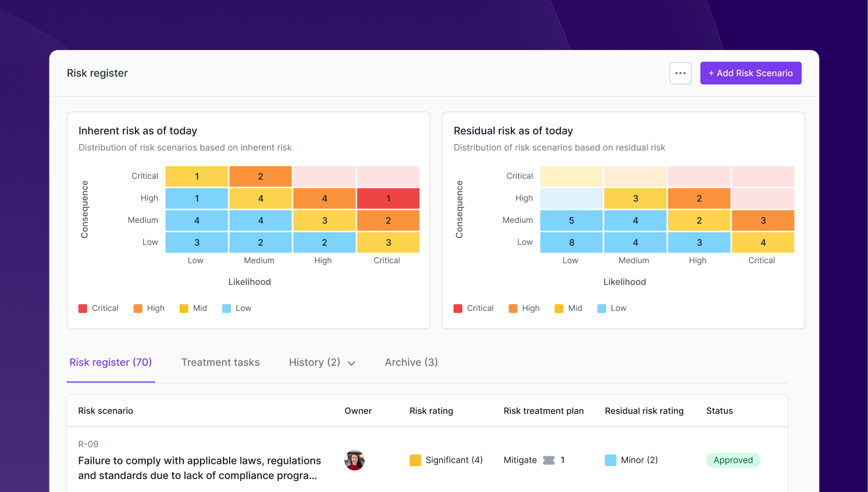The width and height of the screenshot is (868, 492).
Task: Open the R-09 Failure to comply risk scenario
Action: point(199,468)
